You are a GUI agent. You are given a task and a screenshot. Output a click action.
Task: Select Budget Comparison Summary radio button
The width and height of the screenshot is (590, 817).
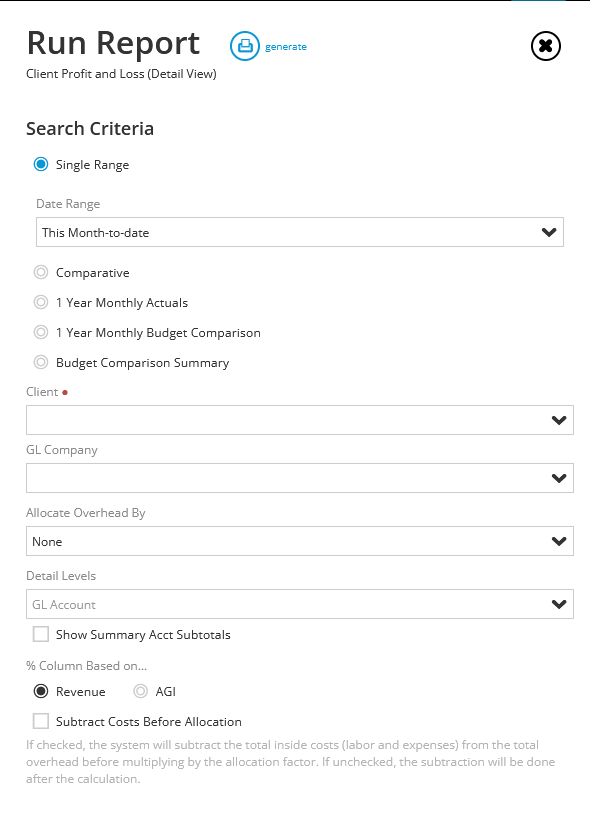(x=41, y=362)
